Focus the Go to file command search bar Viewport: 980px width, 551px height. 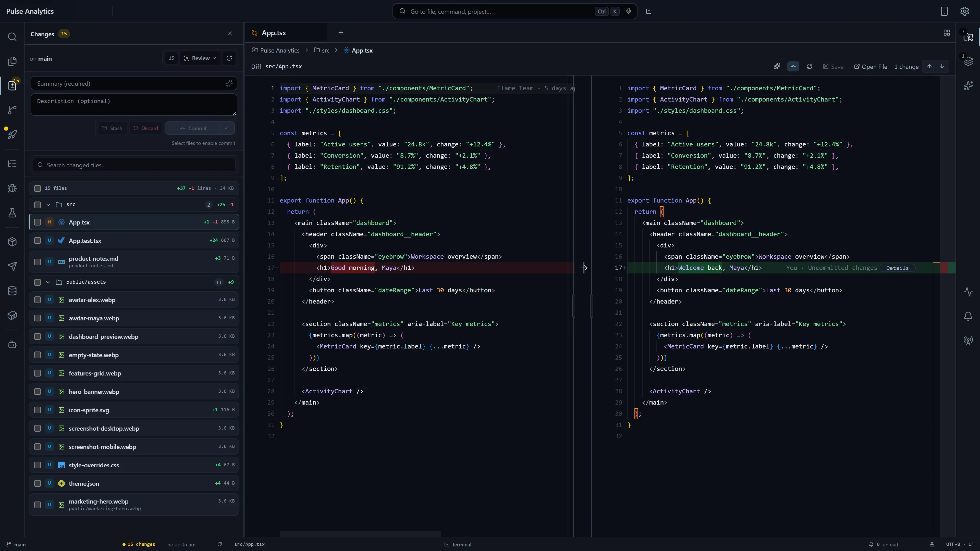(x=515, y=11)
